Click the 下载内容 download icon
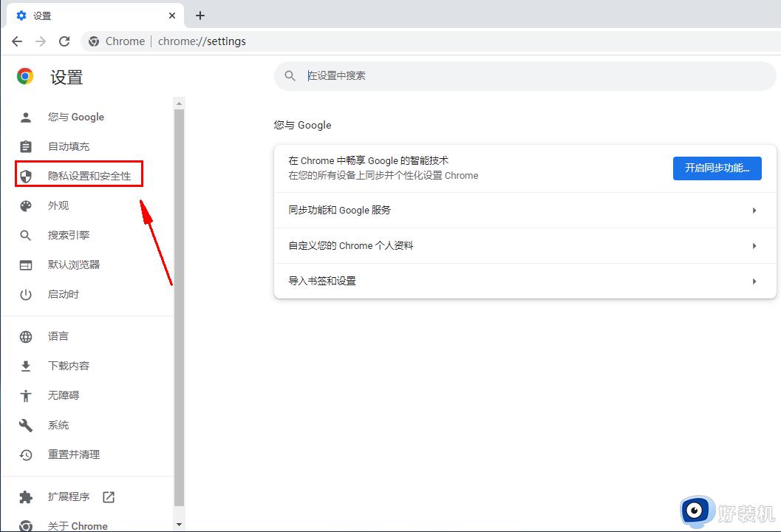This screenshot has width=781, height=532. pyautogui.click(x=26, y=365)
